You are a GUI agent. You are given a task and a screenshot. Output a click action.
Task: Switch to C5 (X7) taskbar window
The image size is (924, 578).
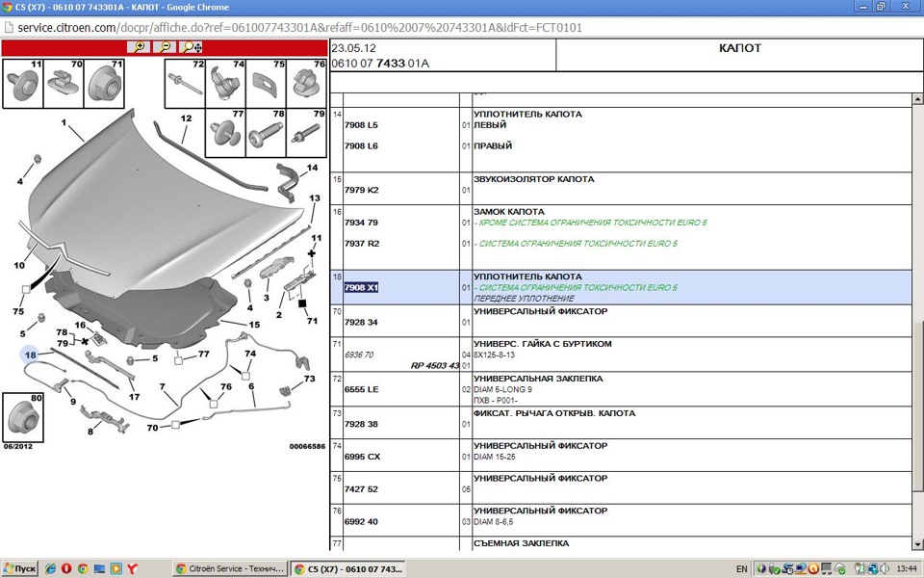point(347,568)
